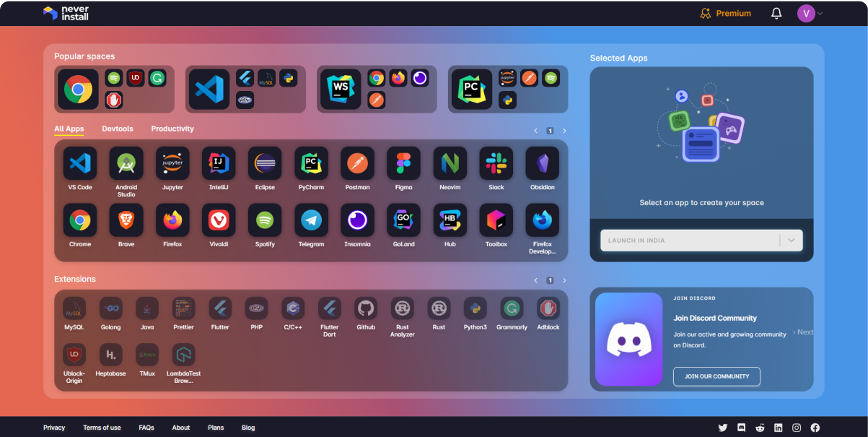
Task: Select the Slack app
Action: (x=496, y=163)
